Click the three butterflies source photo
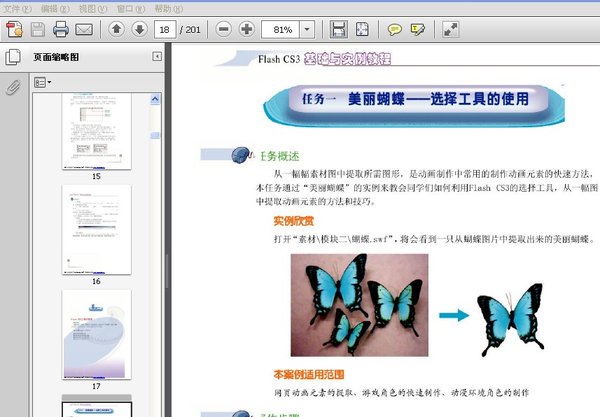This screenshot has width=600, height=417. click(x=359, y=305)
